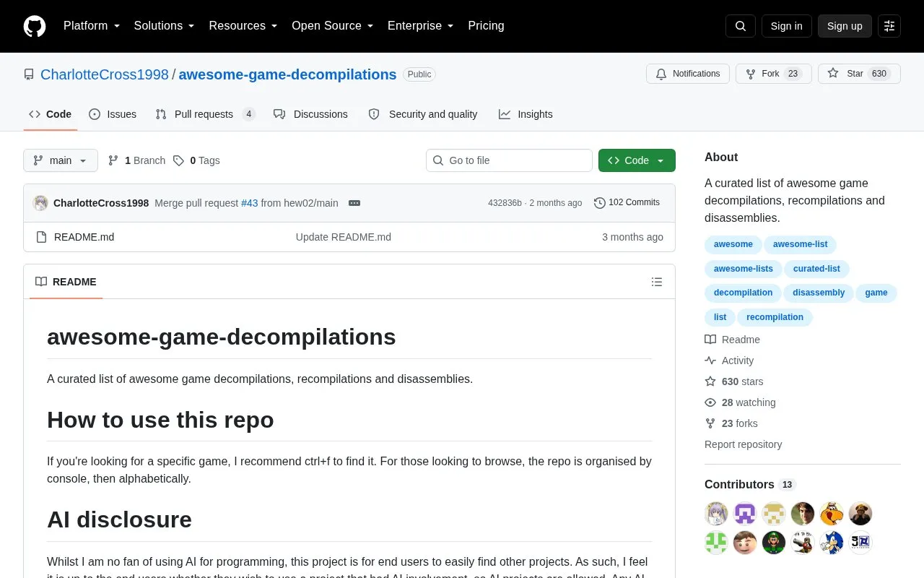Image resolution: width=924 pixels, height=578 pixels.
Task: Click the Notifications bell button
Action: (688, 74)
